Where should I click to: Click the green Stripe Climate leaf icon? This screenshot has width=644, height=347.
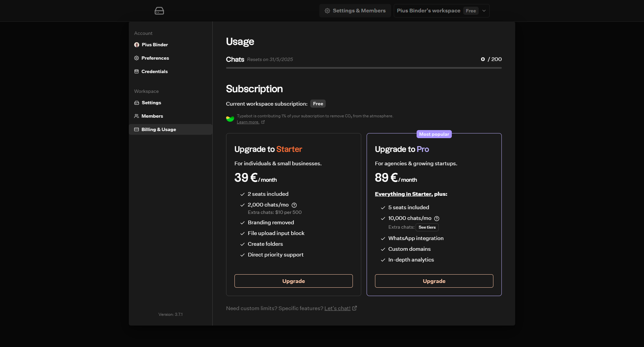tap(230, 119)
